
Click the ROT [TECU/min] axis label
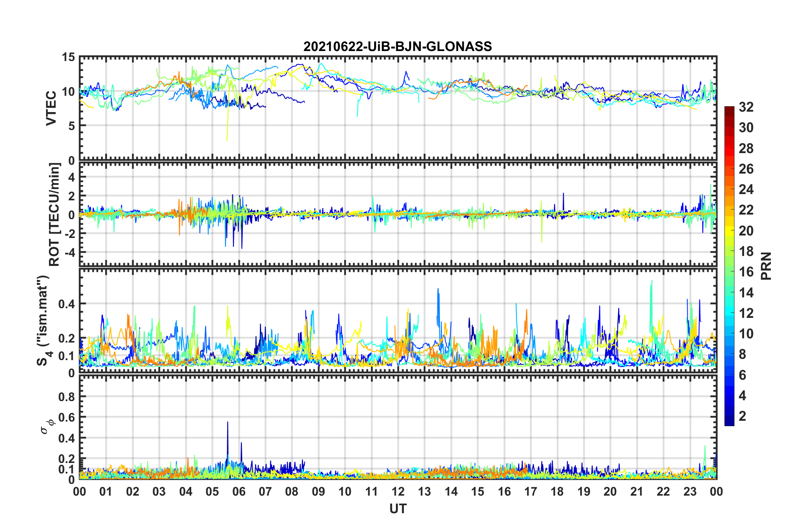click(x=54, y=215)
